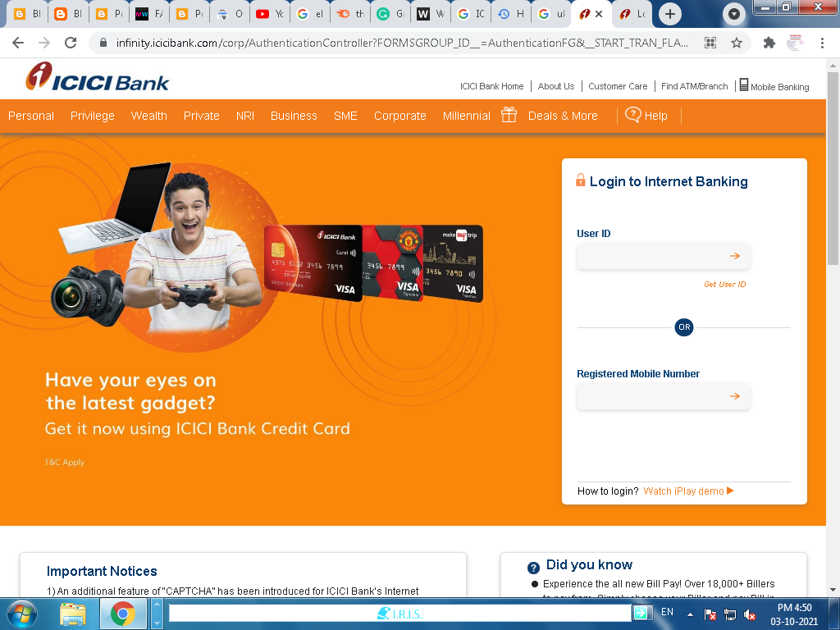Open the Chrome three-dot menu

click(x=822, y=43)
